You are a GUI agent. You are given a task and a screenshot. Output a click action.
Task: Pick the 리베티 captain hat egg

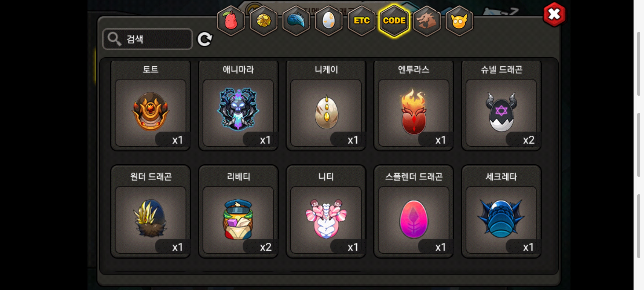[238, 212]
